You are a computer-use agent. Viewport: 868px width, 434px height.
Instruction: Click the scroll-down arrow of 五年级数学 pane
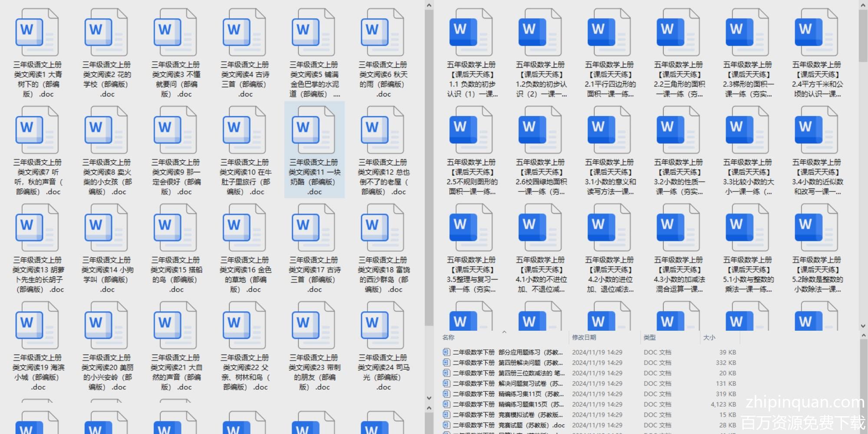[863, 326]
